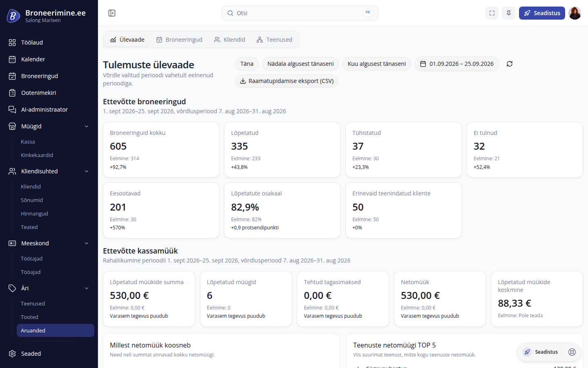
Task: Click the floating Seadistus rocket button
Action: (x=541, y=352)
